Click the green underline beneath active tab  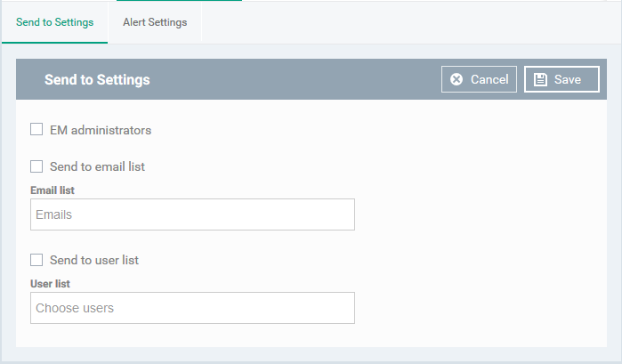tap(55, 42)
